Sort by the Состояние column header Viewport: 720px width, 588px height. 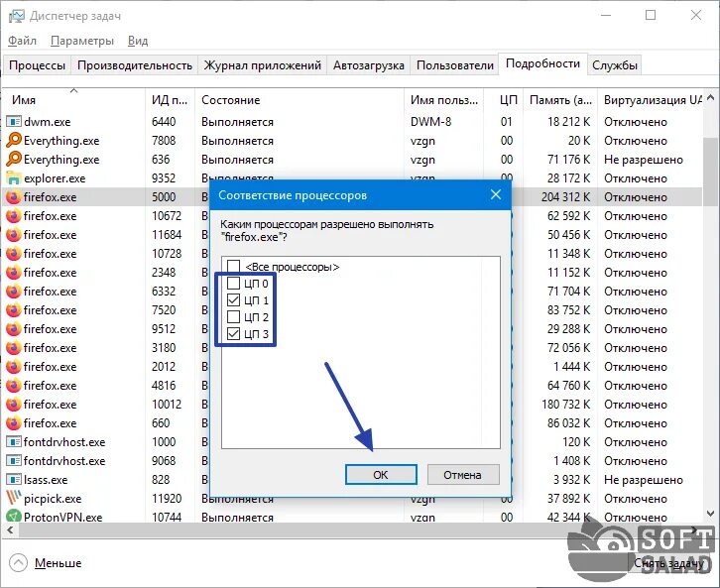click(300, 99)
